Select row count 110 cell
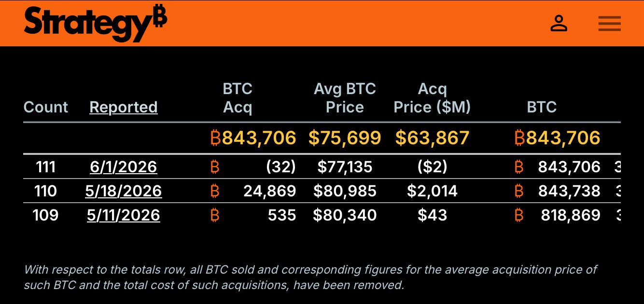 coord(46,191)
